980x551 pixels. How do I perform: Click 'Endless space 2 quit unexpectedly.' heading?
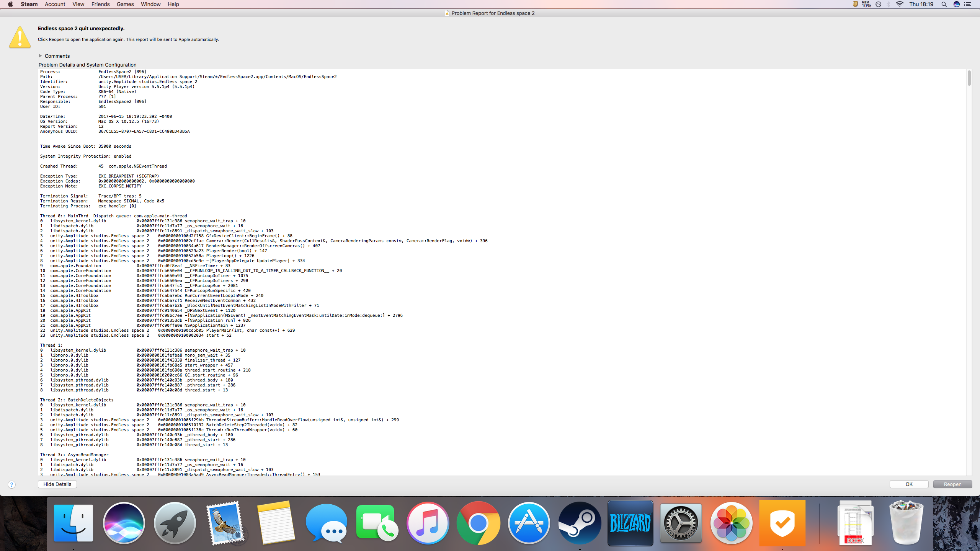(81, 28)
